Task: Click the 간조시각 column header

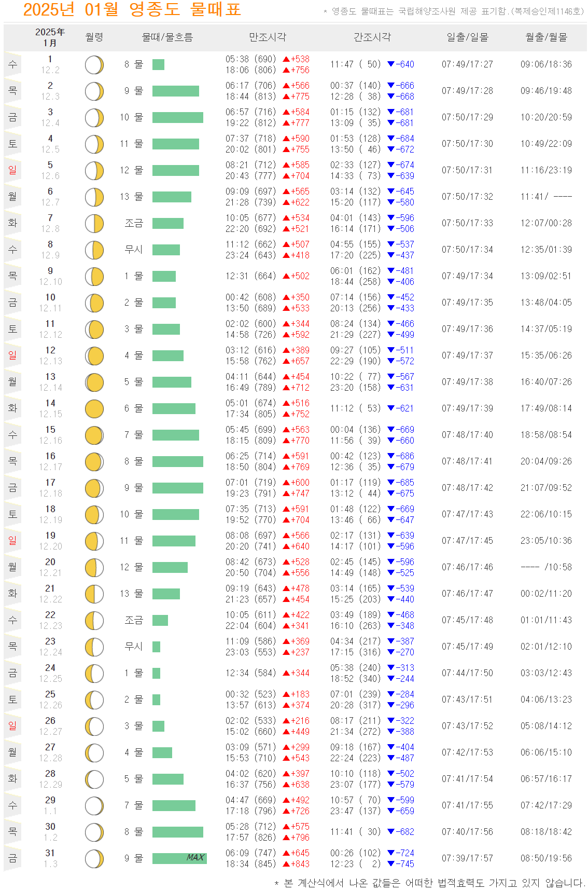Action: [372, 37]
